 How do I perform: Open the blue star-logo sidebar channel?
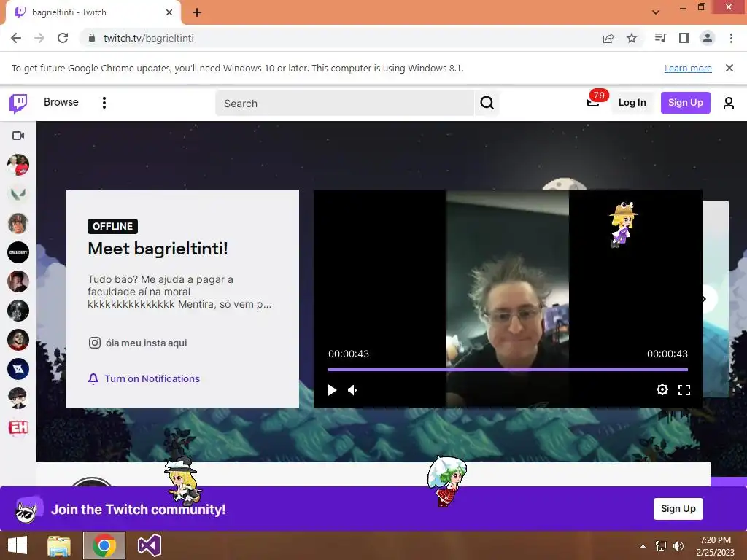18,369
